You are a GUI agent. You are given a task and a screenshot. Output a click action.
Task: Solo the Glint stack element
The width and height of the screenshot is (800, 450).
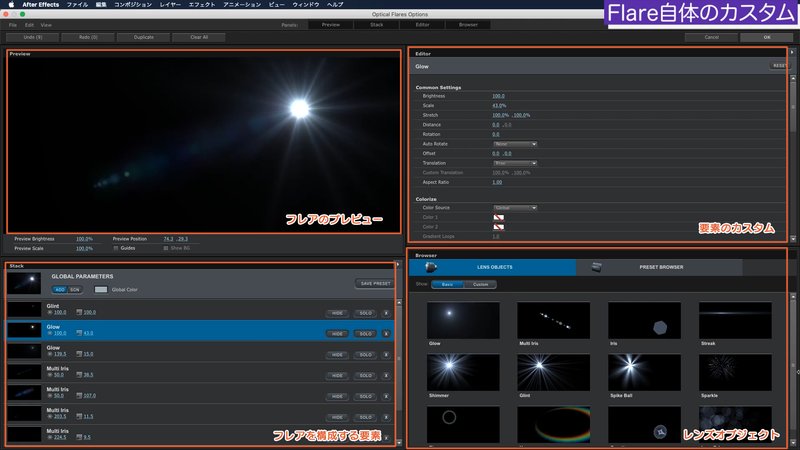coord(365,313)
